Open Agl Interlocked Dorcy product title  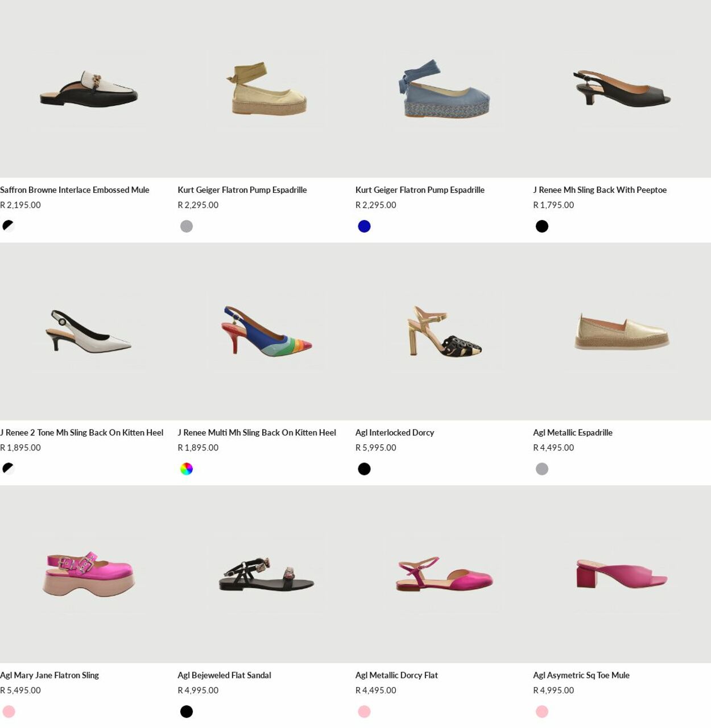click(x=395, y=433)
